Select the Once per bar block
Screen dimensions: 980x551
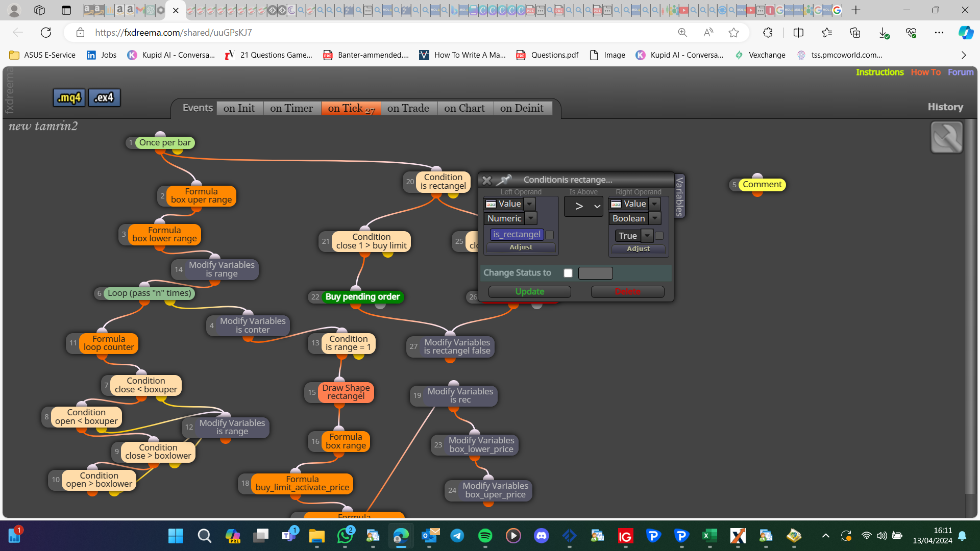click(x=165, y=142)
